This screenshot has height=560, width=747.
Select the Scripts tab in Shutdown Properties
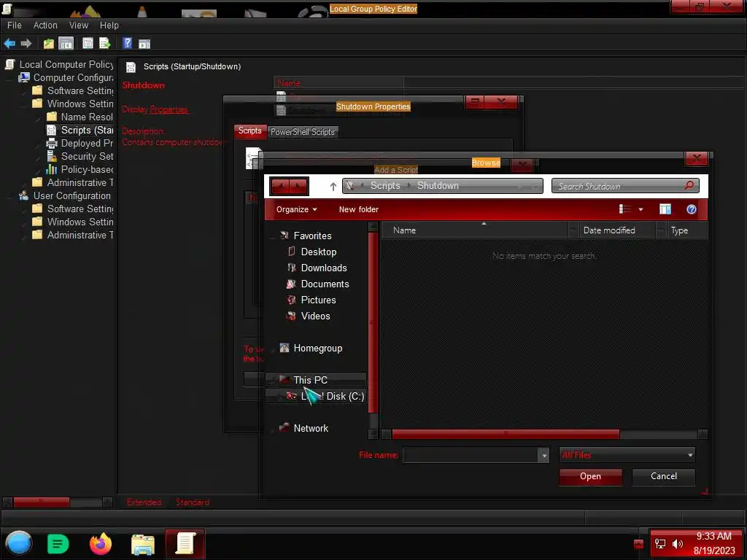pos(250,131)
